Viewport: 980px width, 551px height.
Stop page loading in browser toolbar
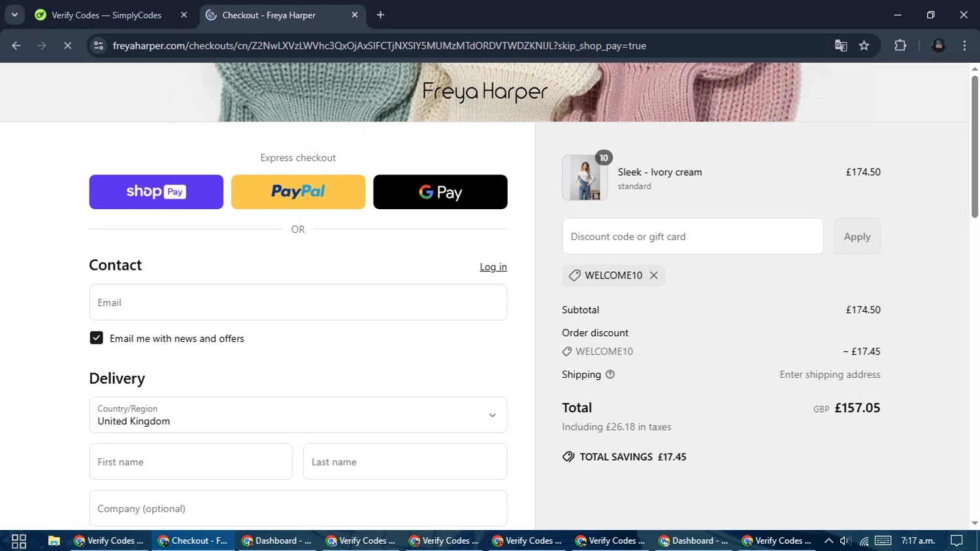click(67, 46)
